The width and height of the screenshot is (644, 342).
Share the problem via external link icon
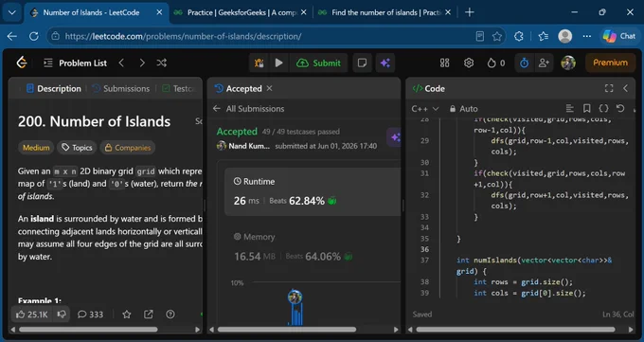pos(149,315)
